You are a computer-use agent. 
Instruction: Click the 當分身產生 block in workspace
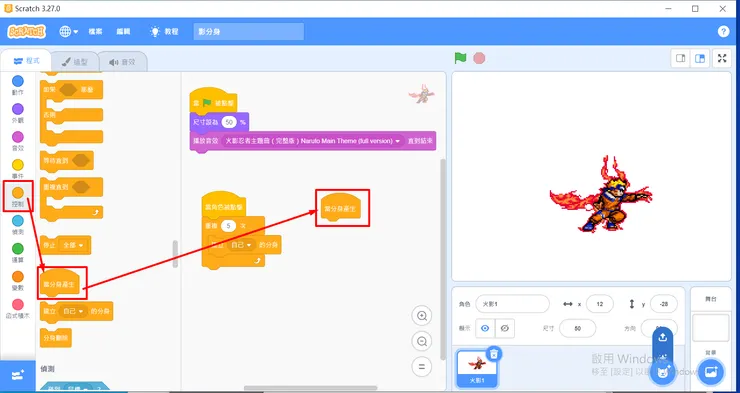[340, 208]
